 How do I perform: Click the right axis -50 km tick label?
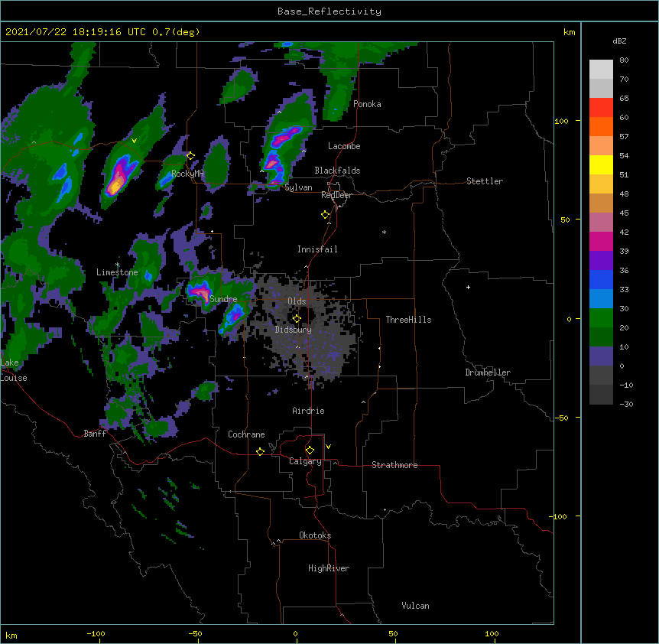click(561, 418)
